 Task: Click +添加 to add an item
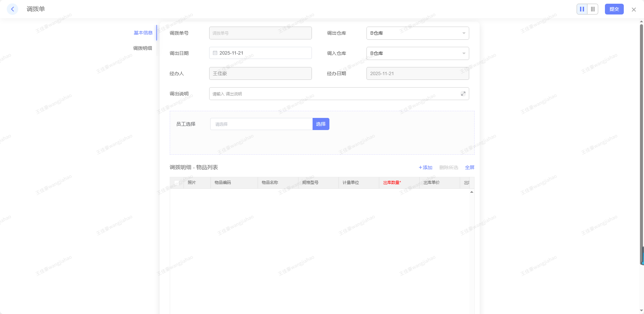coord(425,167)
